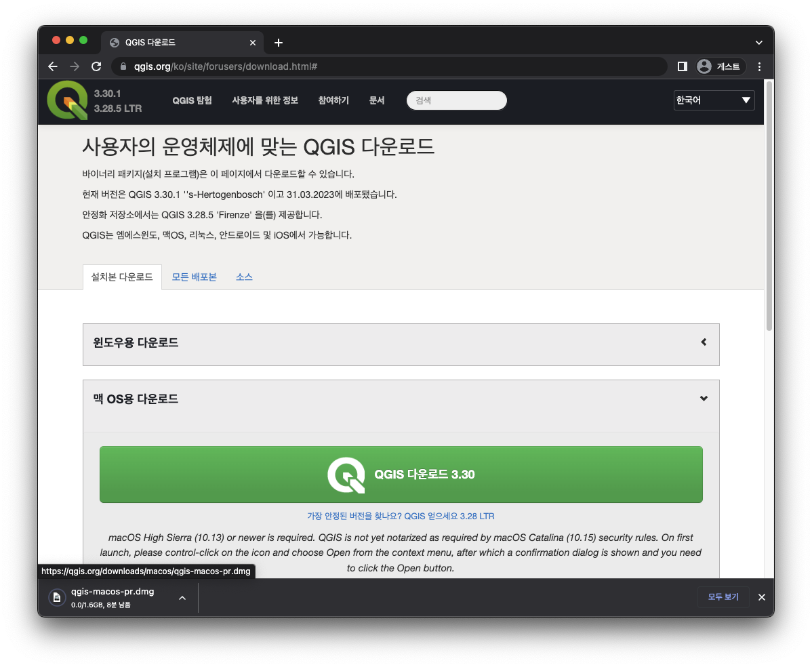Open tab search chevron in title bar

pos(758,43)
